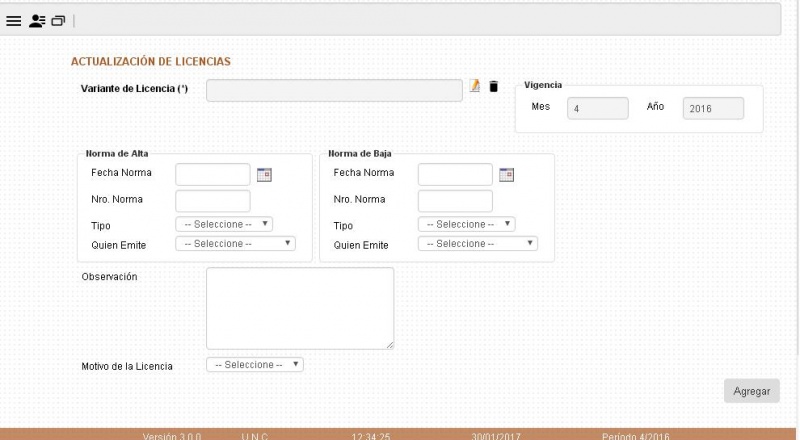Click the edit icon beside Variante de Licencia

[475, 88]
